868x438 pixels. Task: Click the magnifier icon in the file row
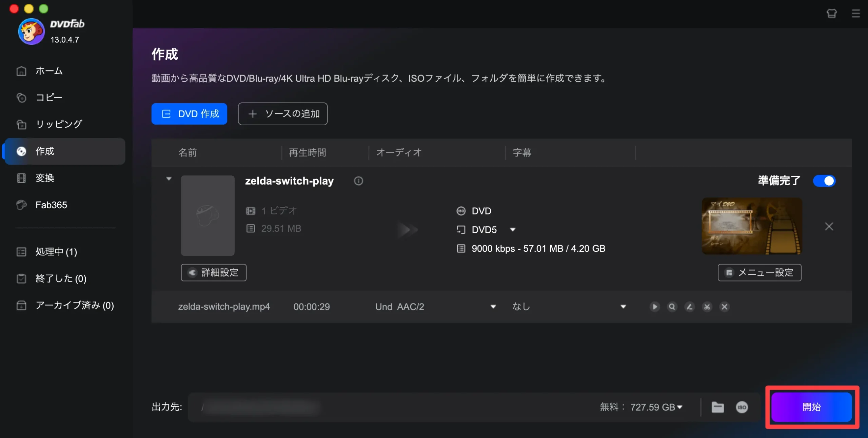click(x=672, y=307)
